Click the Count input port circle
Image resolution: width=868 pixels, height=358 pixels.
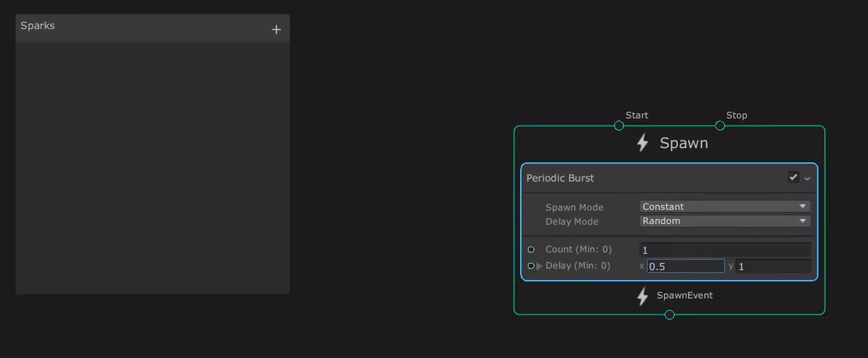coord(531,249)
